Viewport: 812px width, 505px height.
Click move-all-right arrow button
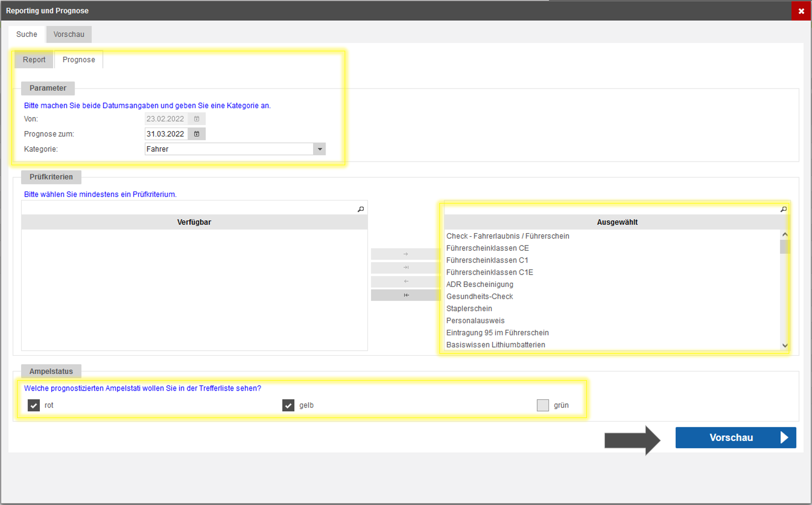pos(406,268)
